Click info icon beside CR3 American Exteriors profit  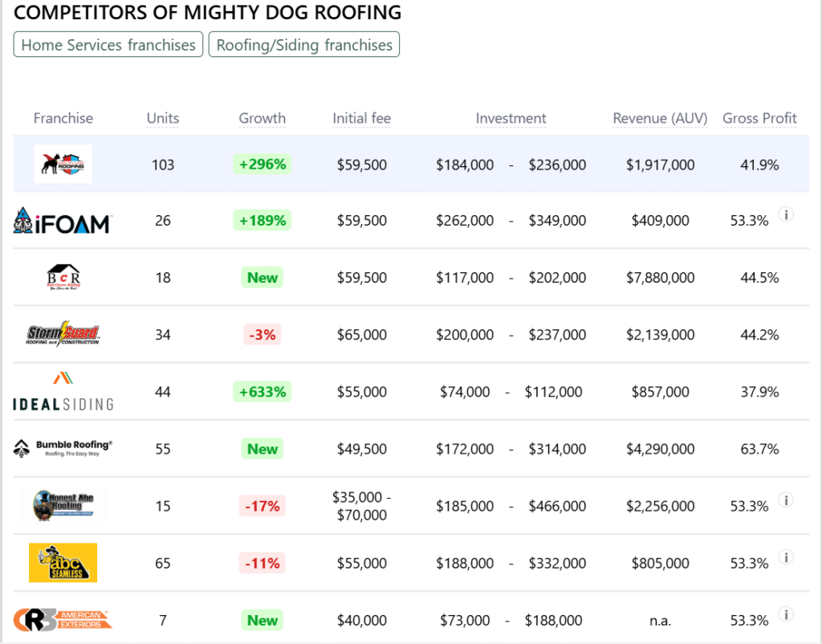[x=786, y=614]
